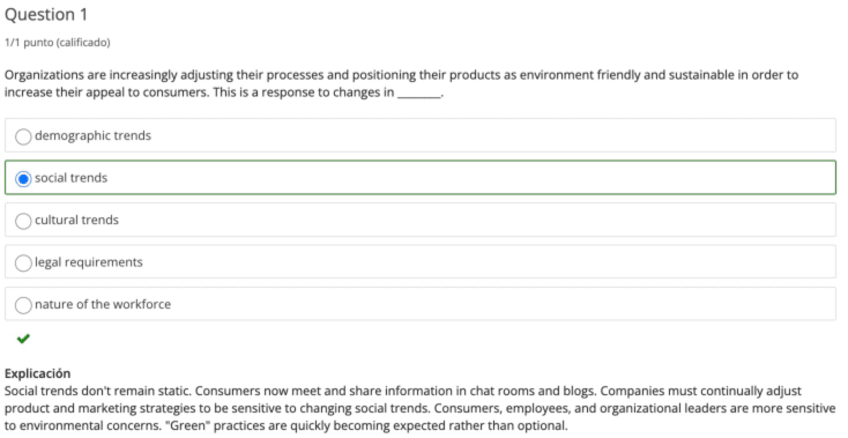This screenshot has height=438, width=848.
Task: Click the 'Question 1' heading
Action: pos(46,15)
